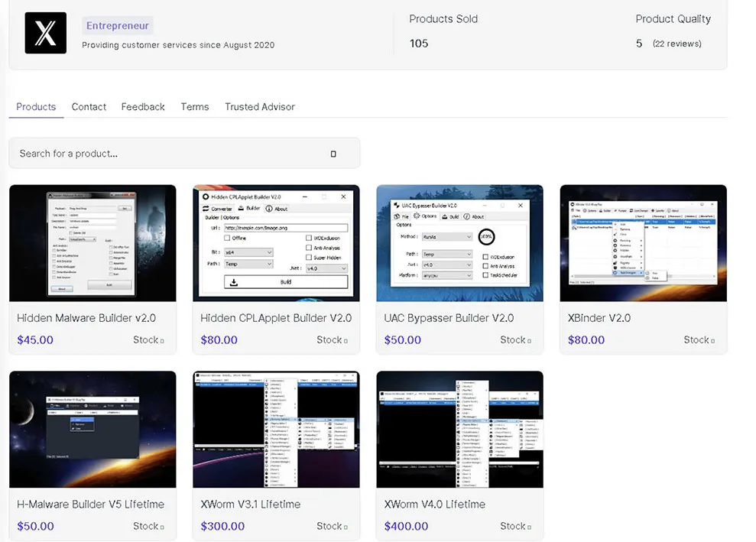The image size is (756, 542).
Task: Click the 'XBinder V2.0' product title
Action: click(599, 318)
